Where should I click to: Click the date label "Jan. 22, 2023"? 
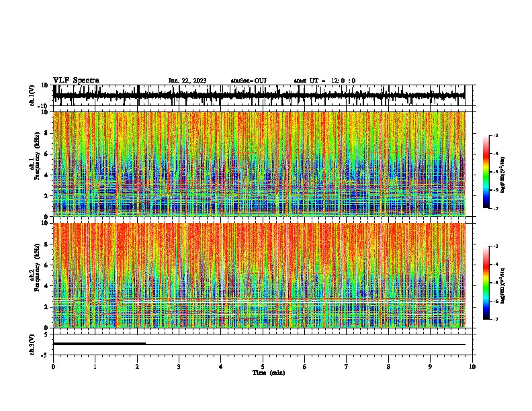pyautogui.click(x=187, y=81)
